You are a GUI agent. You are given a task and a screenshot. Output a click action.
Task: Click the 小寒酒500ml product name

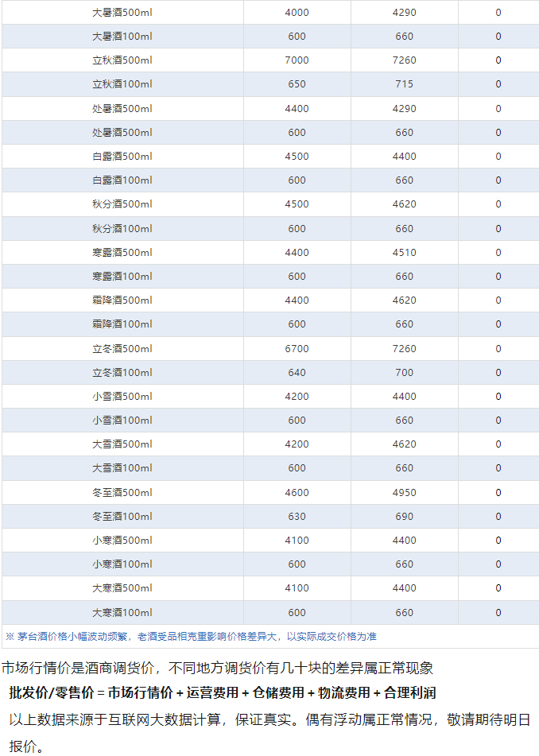click(122, 540)
